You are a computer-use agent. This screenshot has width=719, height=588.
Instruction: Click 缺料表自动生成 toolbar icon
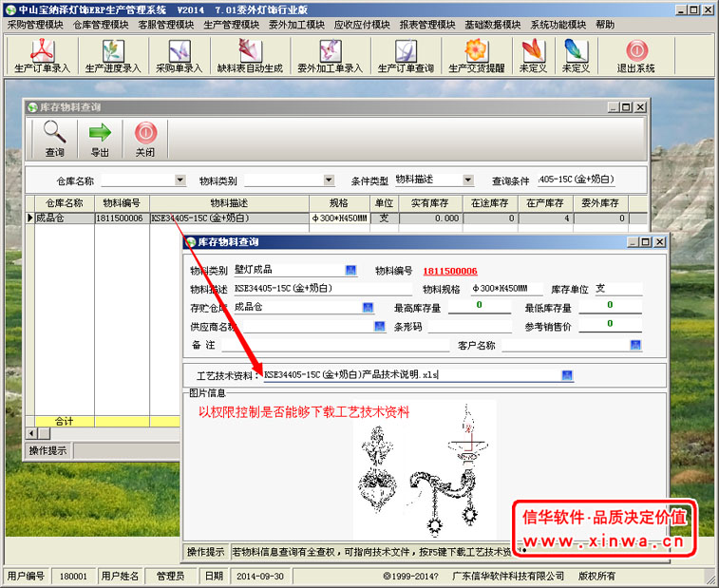(x=250, y=56)
